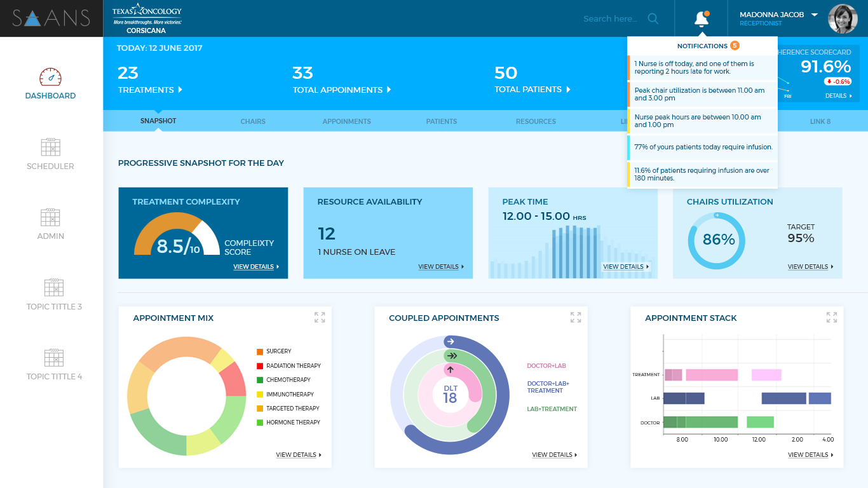The height and width of the screenshot is (488, 868).
Task: Expand the Total Appointments arrow
Action: [389, 90]
